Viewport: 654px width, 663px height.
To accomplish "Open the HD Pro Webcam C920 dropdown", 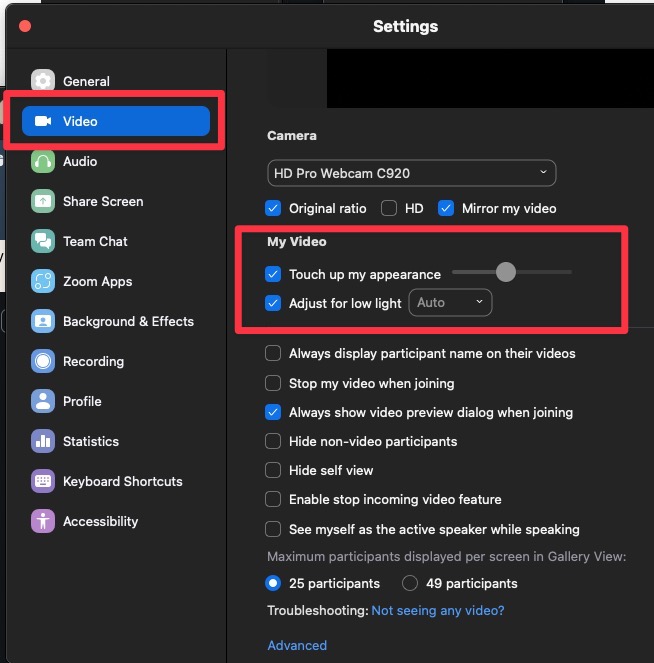I will (x=412, y=173).
